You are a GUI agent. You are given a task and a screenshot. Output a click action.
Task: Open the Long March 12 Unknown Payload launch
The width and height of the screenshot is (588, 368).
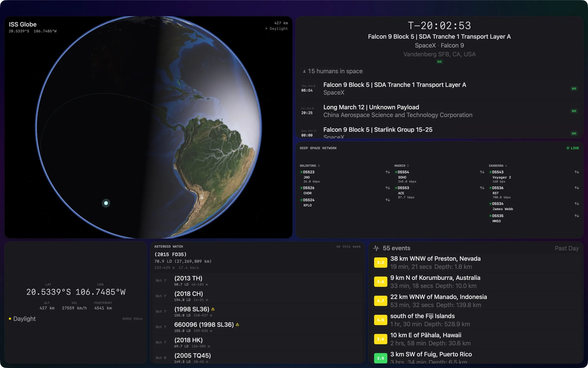(439, 111)
